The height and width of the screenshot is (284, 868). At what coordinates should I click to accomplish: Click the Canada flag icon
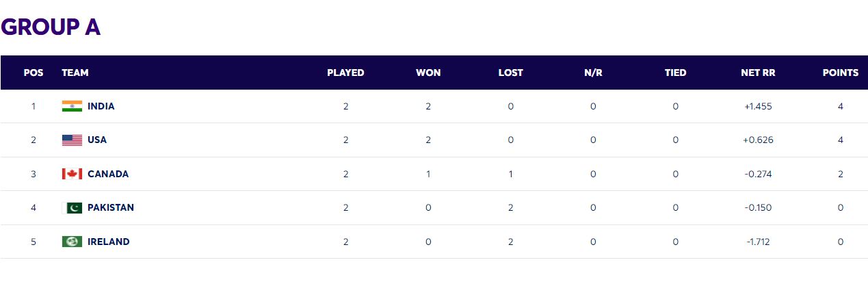pos(72,174)
